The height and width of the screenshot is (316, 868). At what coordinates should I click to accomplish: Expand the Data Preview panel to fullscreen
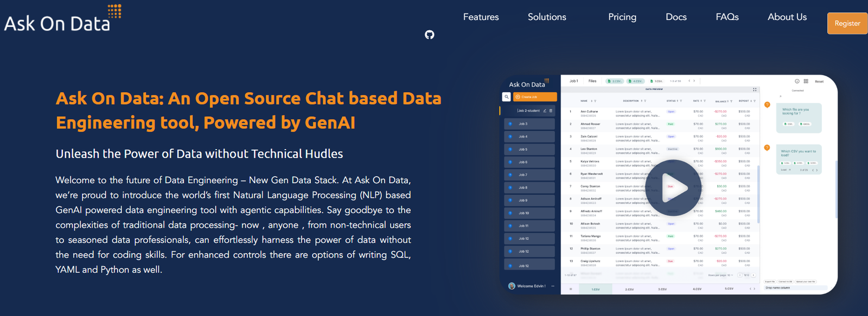point(755,89)
